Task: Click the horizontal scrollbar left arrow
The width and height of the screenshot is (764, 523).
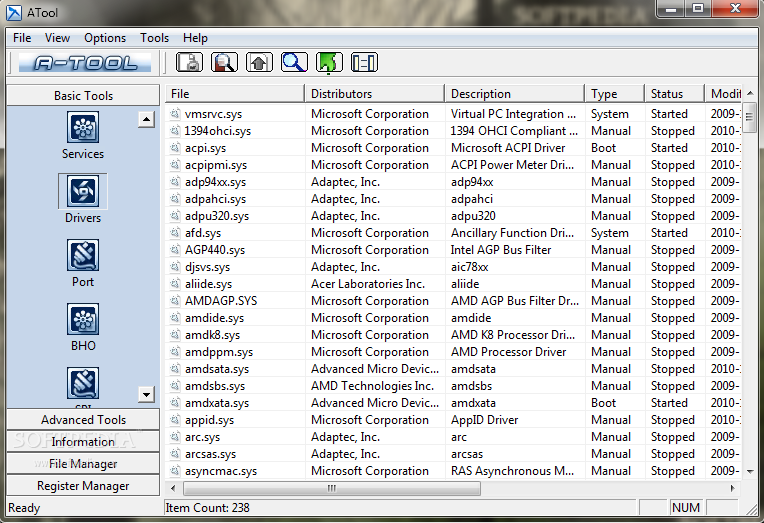Action: 172,488
